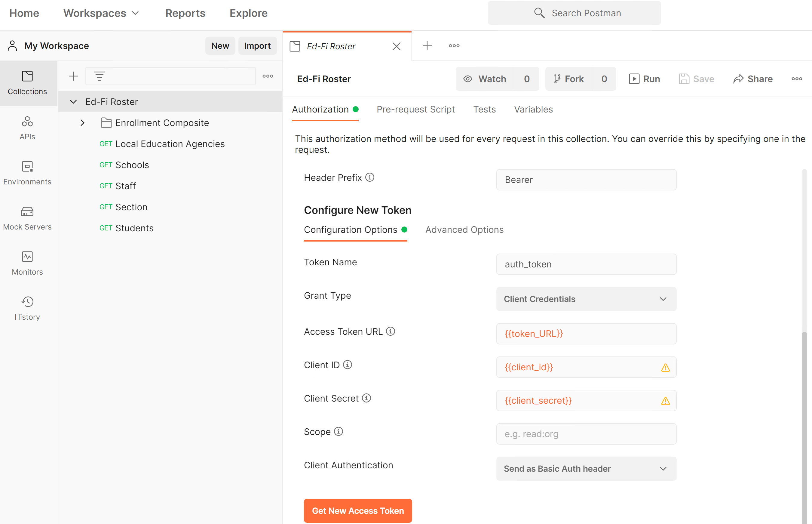Open the Client Authentication dropdown
This screenshot has height=524, width=812.
(587, 468)
